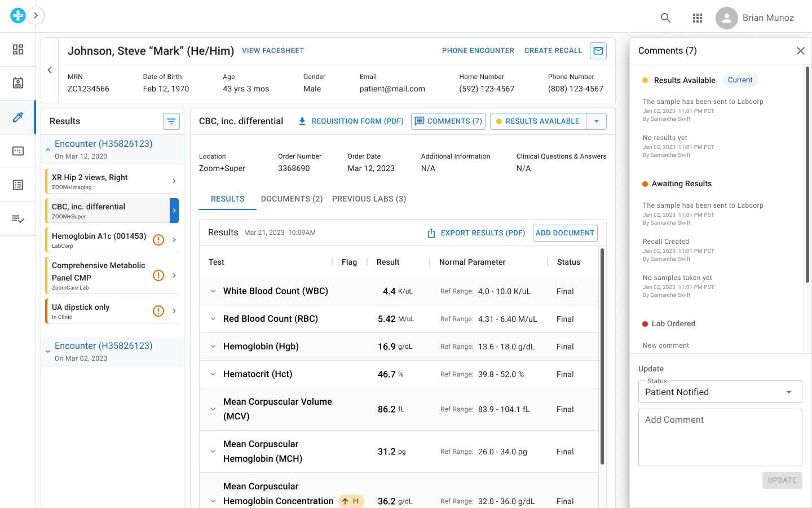Image resolution: width=812 pixels, height=508 pixels.
Task: Click Create Recall link
Action: [x=553, y=51]
